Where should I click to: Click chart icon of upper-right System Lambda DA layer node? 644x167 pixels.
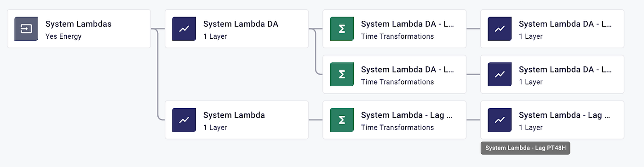pyautogui.click(x=500, y=29)
